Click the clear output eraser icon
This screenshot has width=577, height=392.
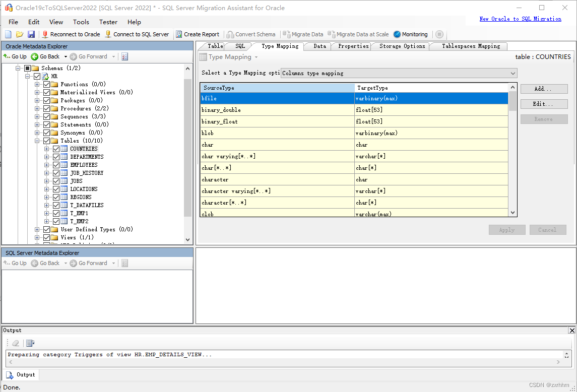(x=16, y=343)
